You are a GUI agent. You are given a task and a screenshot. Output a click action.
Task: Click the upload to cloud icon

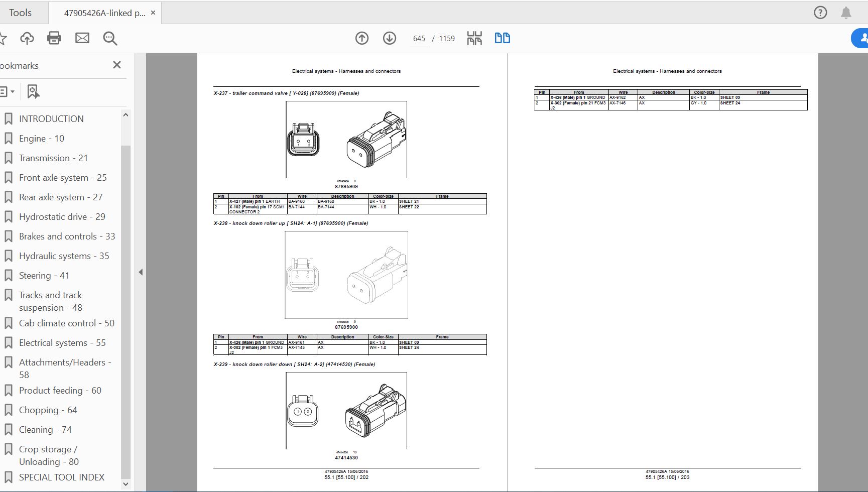point(27,38)
